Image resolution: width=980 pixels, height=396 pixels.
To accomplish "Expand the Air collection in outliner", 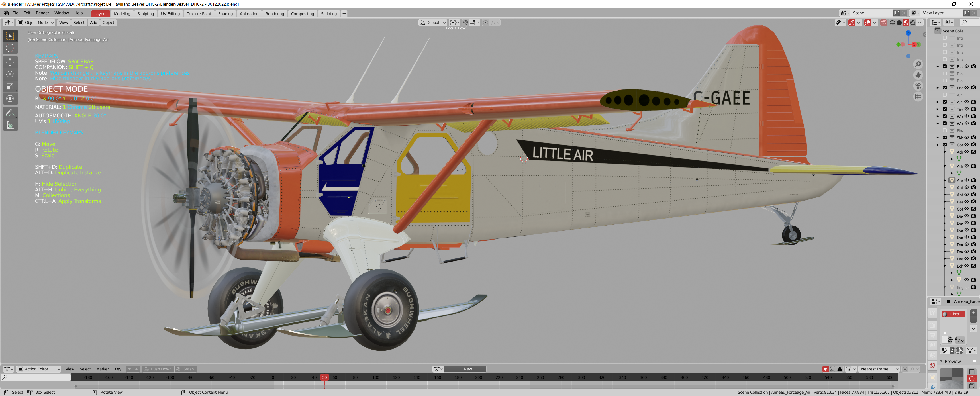I will click(938, 102).
